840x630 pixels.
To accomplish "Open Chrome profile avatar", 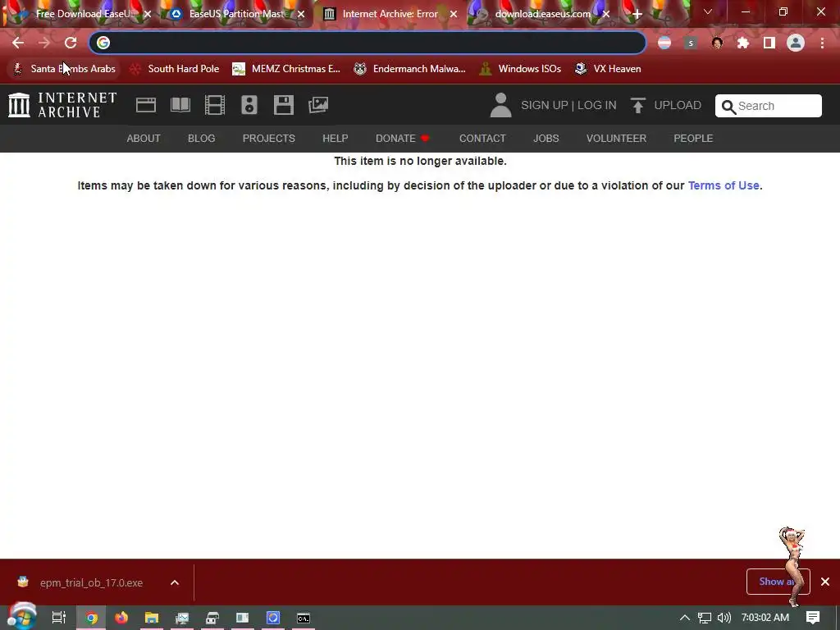I will click(x=796, y=43).
